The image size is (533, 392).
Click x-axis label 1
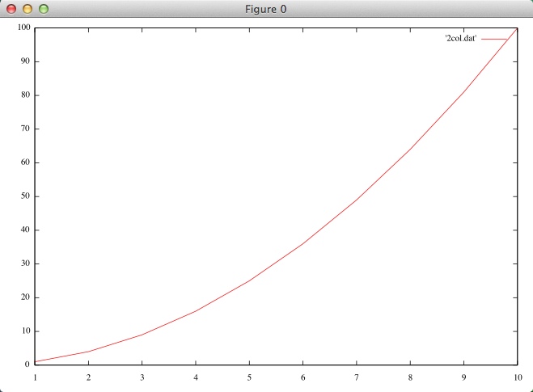pyautogui.click(x=35, y=377)
